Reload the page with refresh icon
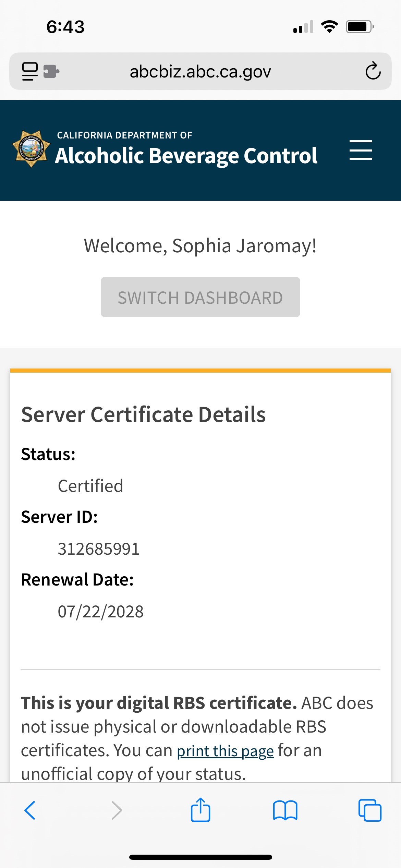This screenshot has width=401, height=868. coord(373,71)
